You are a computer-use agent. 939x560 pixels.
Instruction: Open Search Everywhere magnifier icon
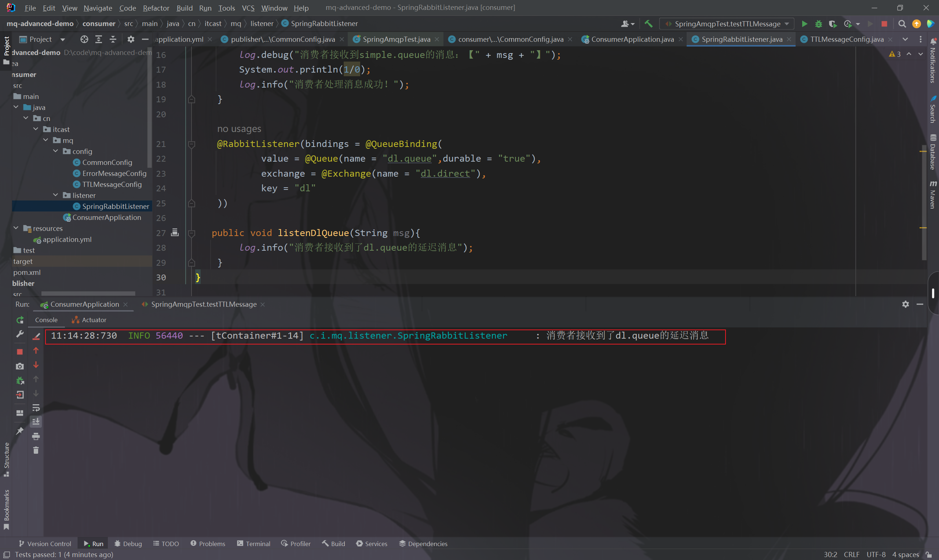point(902,24)
